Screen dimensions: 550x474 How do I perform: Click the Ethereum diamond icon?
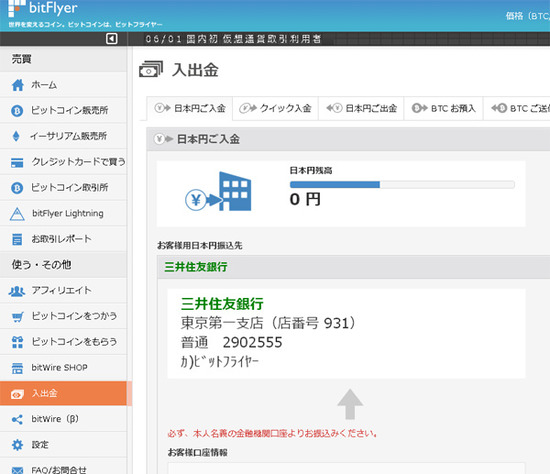(x=16, y=136)
